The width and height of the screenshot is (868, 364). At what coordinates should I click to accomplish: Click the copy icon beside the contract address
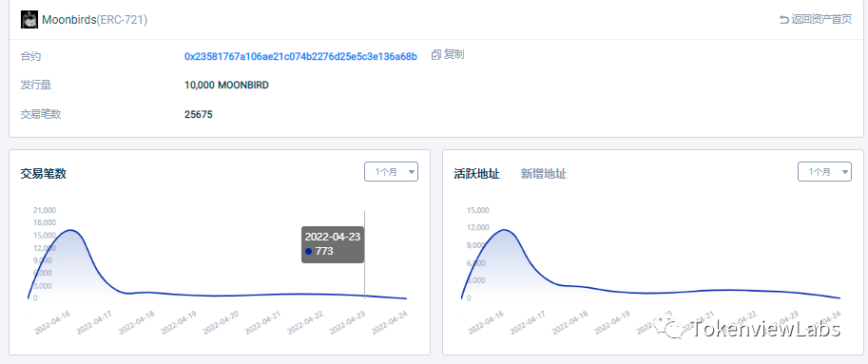click(436, 55)
